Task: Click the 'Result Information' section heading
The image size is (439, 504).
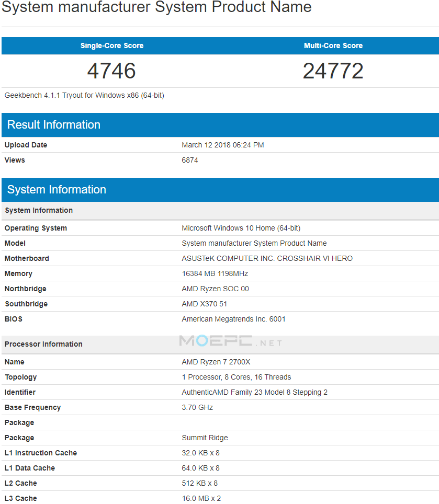Action: click(54, 125)
